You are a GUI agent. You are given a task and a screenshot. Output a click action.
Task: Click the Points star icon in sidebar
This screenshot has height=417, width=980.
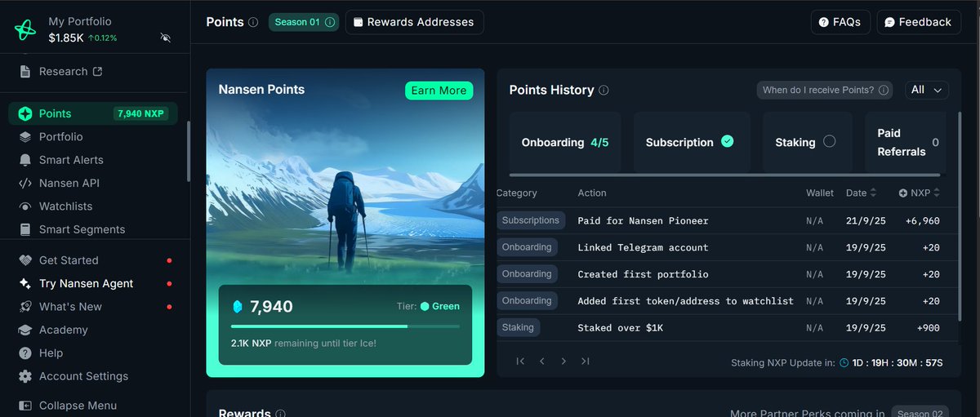pos(25,114)
